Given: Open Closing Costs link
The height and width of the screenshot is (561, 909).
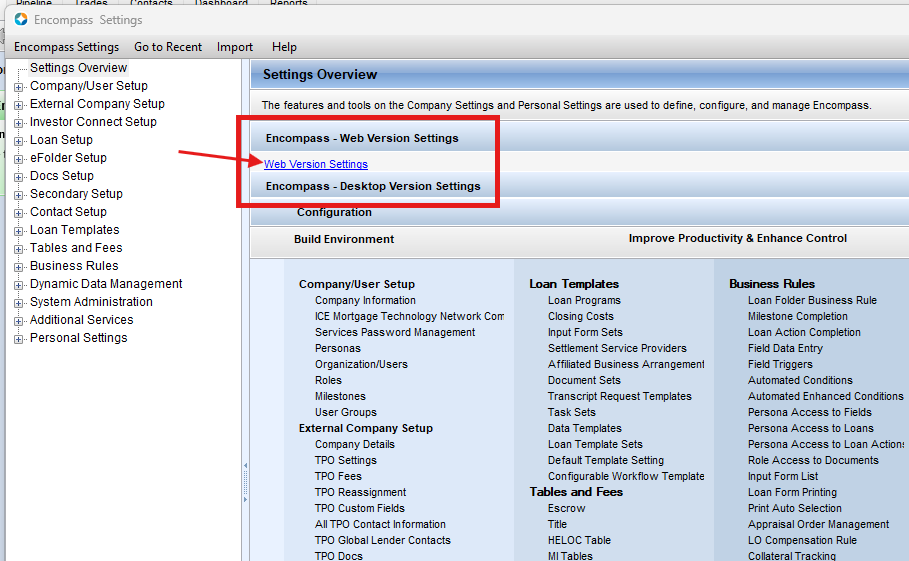Looking at the screenshot, I should tap(581, 316).
